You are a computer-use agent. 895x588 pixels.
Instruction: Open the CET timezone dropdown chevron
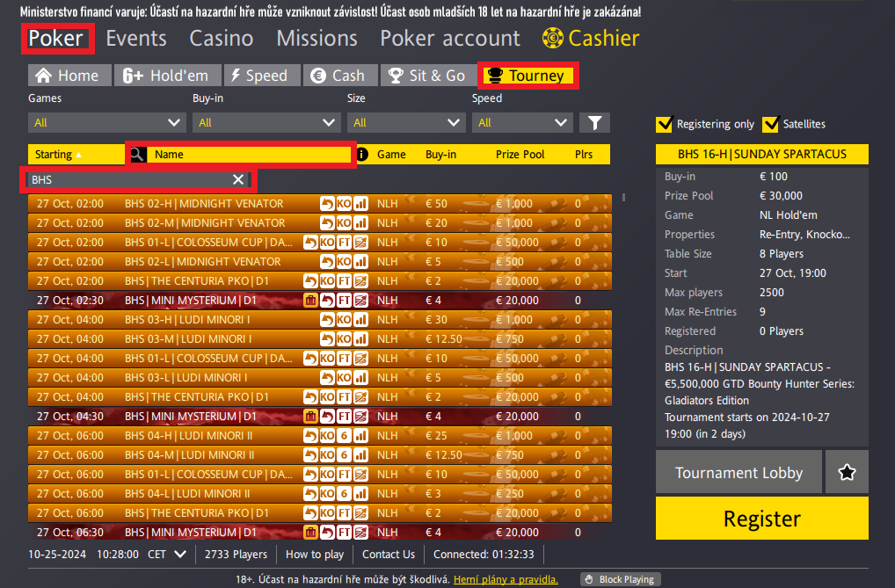coord(180,555)
